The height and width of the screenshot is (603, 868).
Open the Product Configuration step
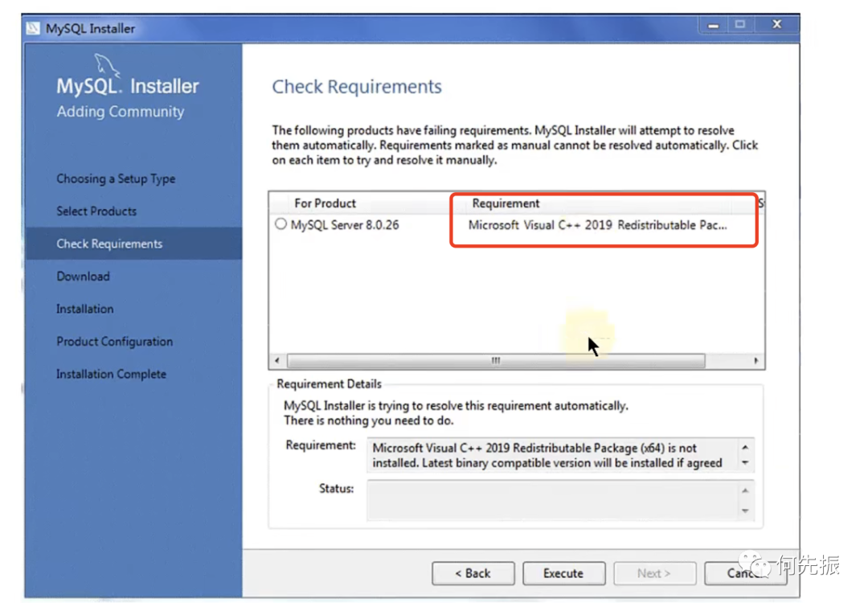[x=115, y=342]
